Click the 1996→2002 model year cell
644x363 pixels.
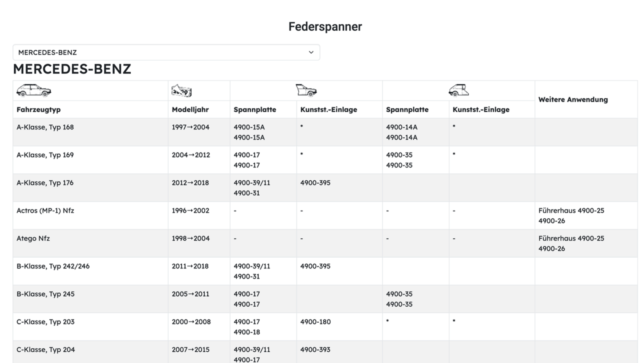tap(190, 211)
